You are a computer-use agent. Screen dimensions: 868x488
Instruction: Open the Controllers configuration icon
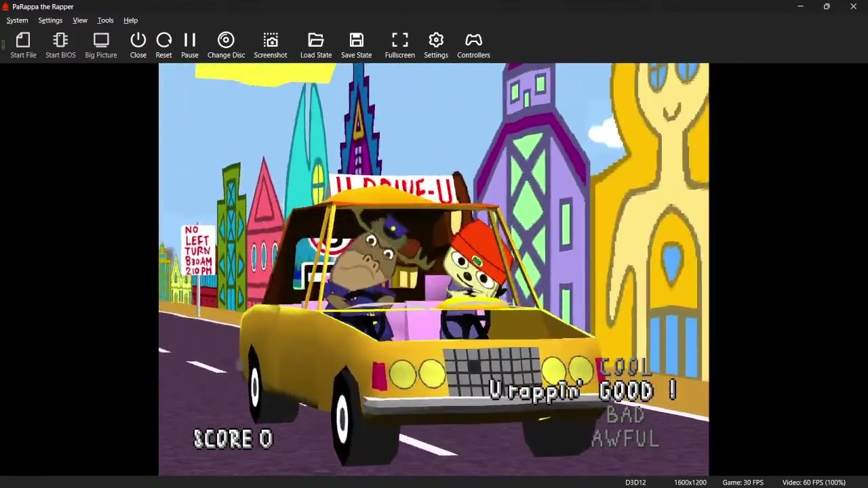473,45
